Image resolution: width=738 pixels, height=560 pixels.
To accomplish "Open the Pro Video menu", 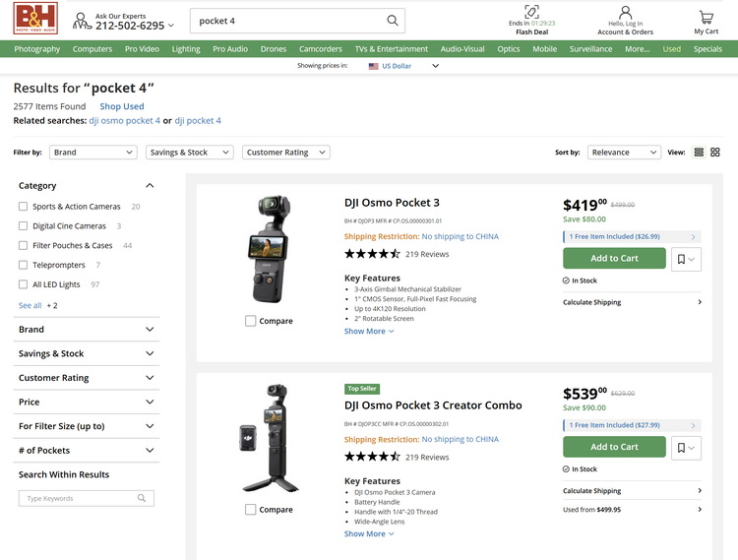I will point(142,49).
